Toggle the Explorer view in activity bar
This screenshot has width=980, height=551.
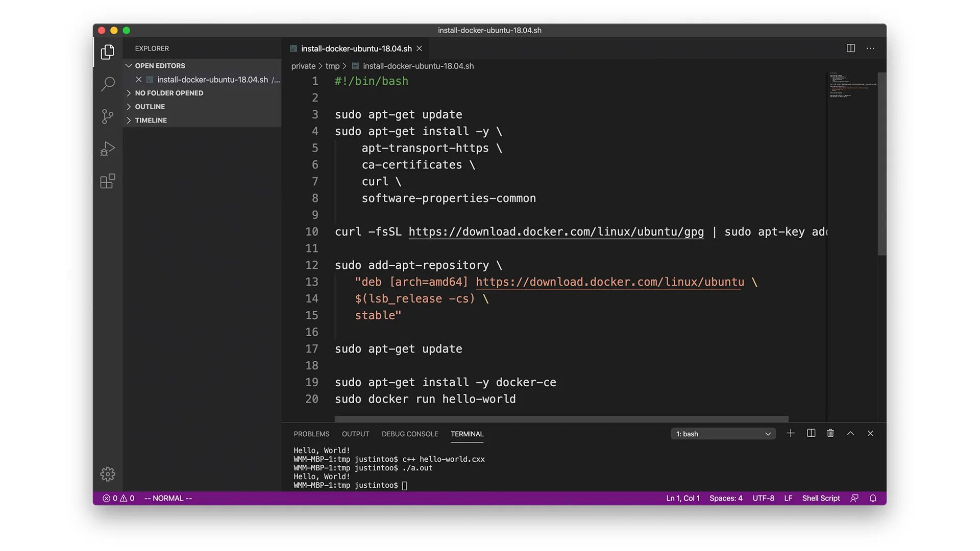click(x=108, y=52)
